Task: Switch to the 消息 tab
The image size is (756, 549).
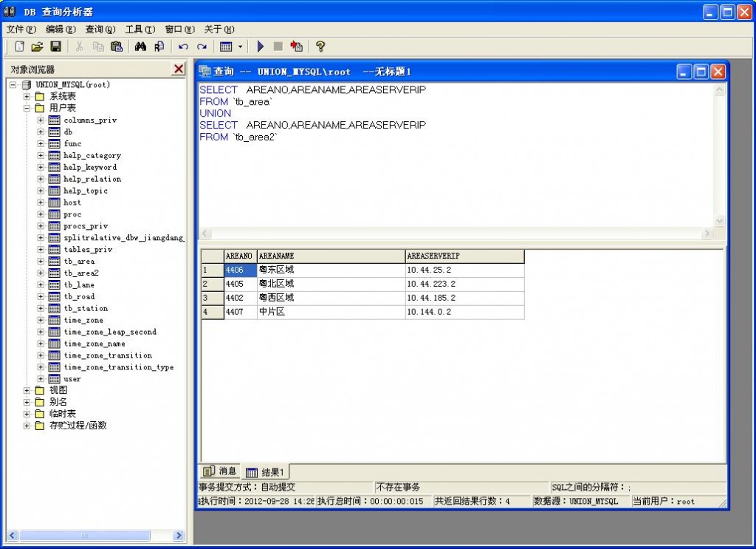Action: [x=220, y=471]
